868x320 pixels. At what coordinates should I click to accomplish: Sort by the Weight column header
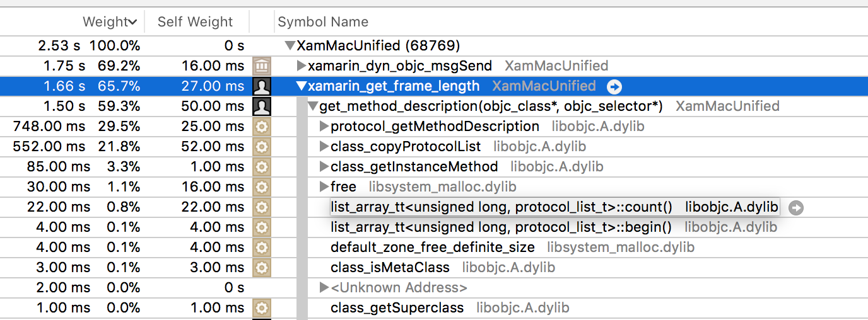click(x=110, y=21)
